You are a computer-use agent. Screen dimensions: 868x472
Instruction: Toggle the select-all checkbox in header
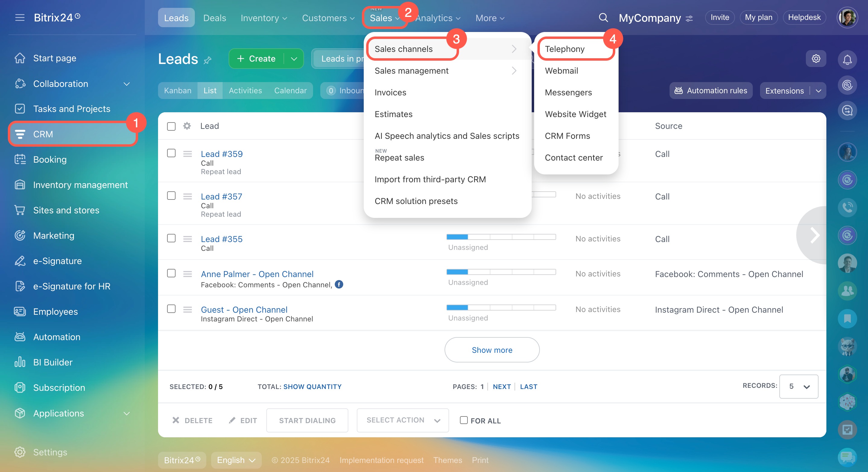coord(171,126)
